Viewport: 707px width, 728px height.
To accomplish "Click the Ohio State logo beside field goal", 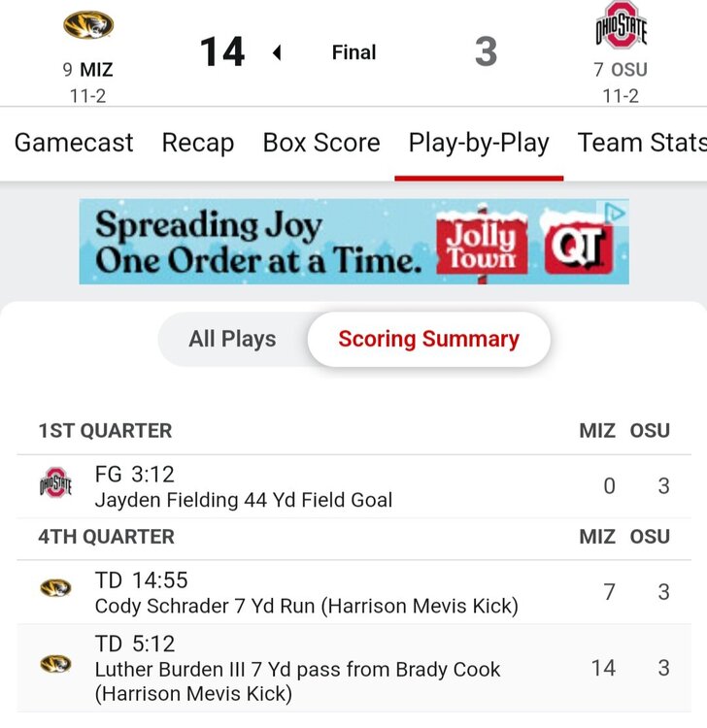I will coord(55,483).
